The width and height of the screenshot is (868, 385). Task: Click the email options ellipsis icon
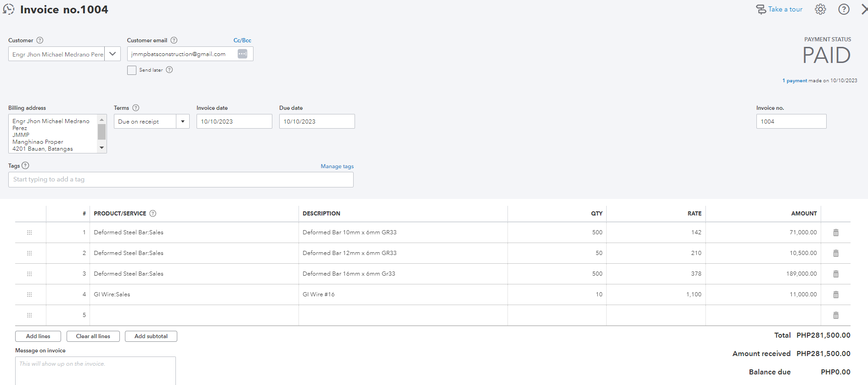click(x=242, y=54)
